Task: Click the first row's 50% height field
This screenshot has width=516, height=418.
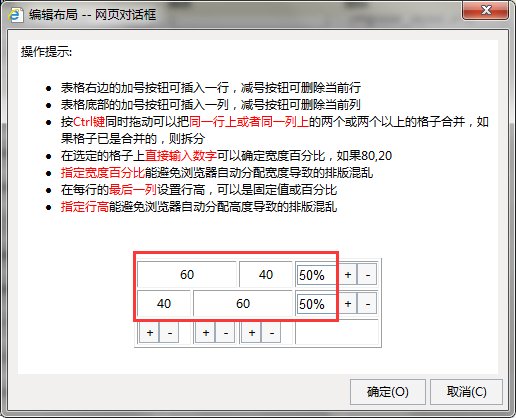Action: (x=316, y=275)
